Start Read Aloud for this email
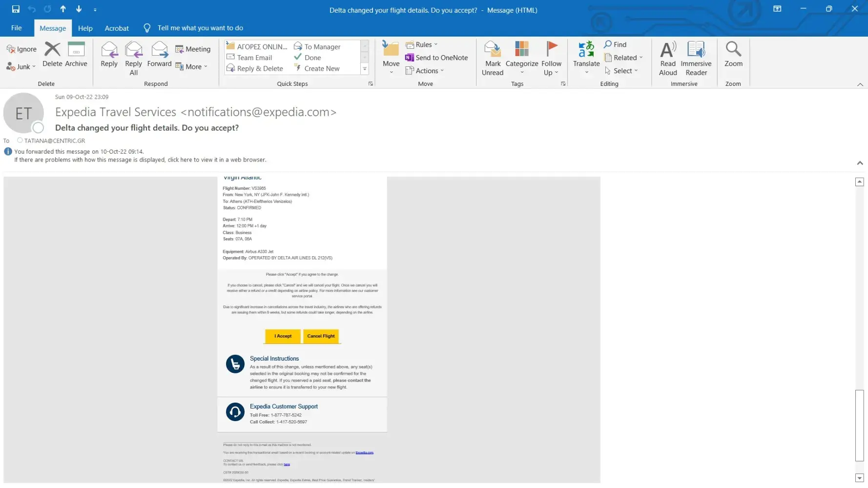868x488 pixels. click(667, 58)
